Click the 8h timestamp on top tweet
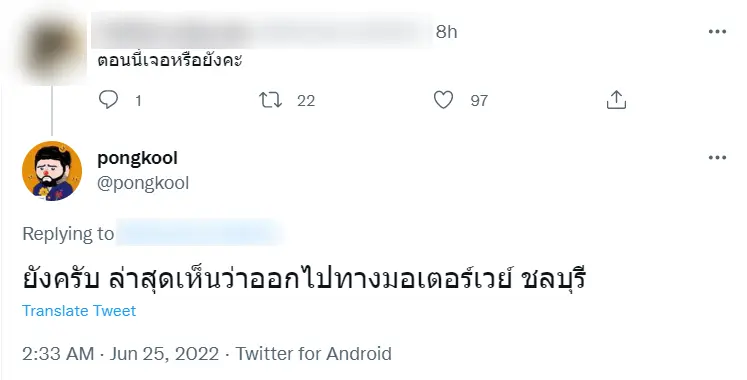The width and height of the screenshot is (747, 380). point(446,32)
